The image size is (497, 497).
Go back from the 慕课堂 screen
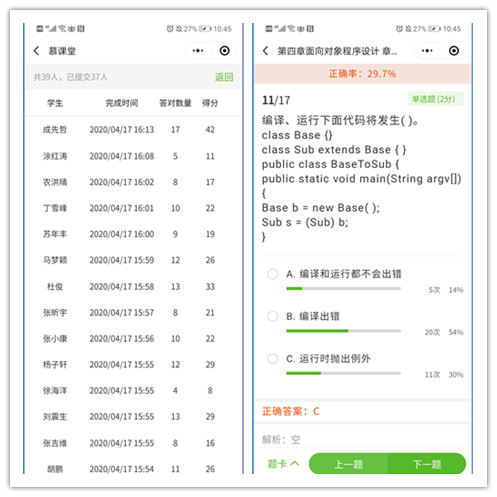click(x=36, y=51)
